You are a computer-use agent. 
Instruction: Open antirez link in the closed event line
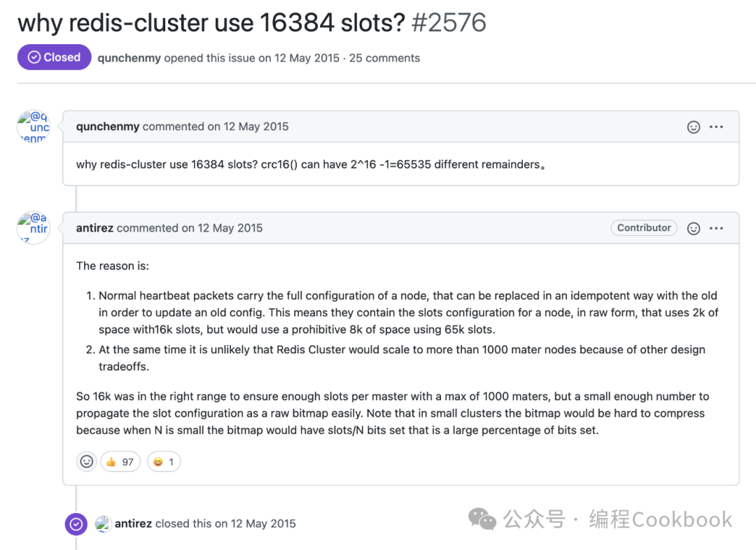pyautogui.click(x=133, y=523)
